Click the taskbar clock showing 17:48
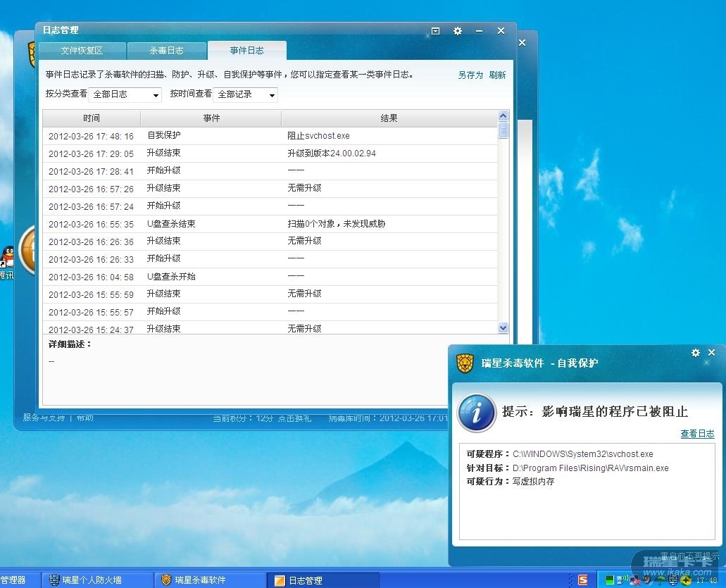The height and width of the screenshot is (588, 726). 706,580
